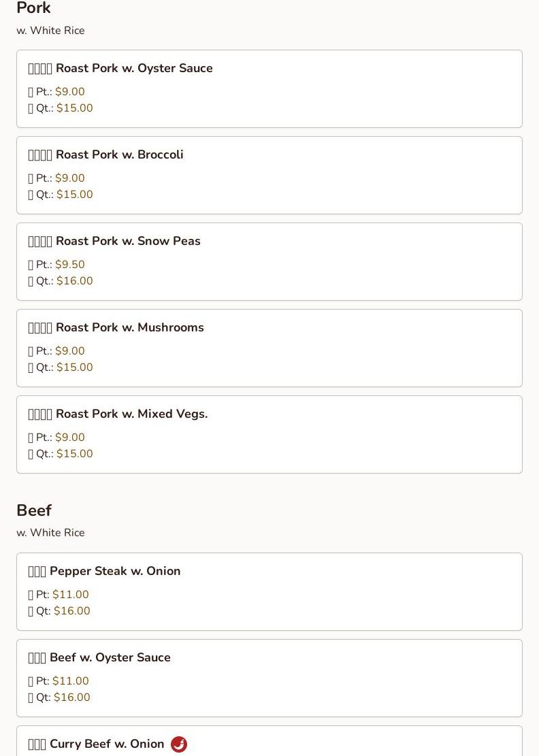This screenshot has width=539, height=756.
Task: Select Roast Pork w. Broccoli dish
Action: coord(119,155)
